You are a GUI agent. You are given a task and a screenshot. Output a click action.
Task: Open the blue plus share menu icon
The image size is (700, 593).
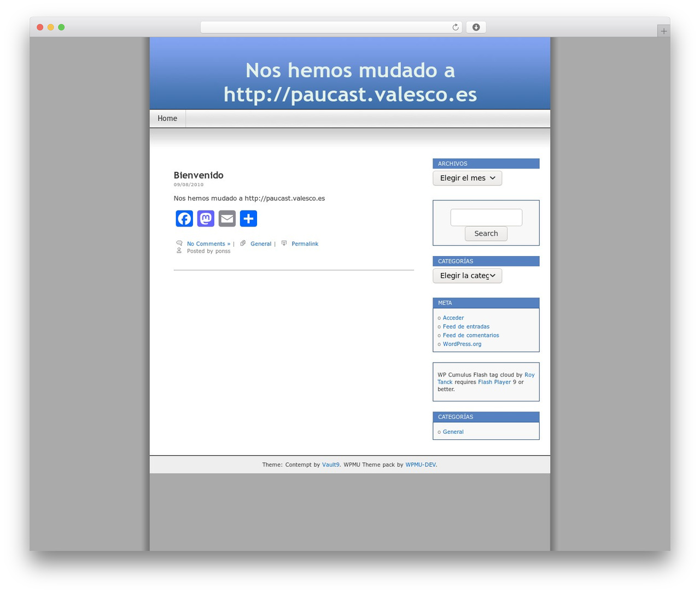pyautogui.click(x=248, y=219)
